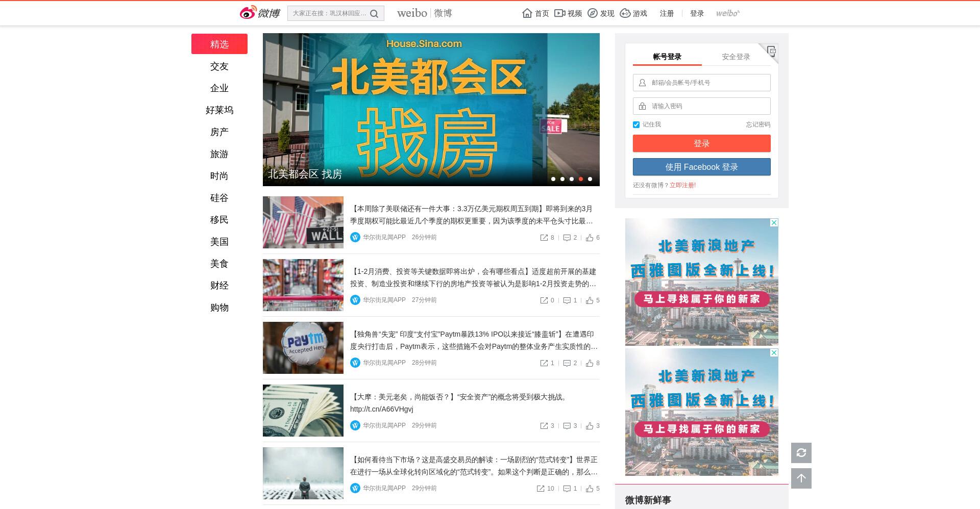Repost the 1-2月消费 post
Image resolution: width=980 pixels, height=509 pixels.
547,300
